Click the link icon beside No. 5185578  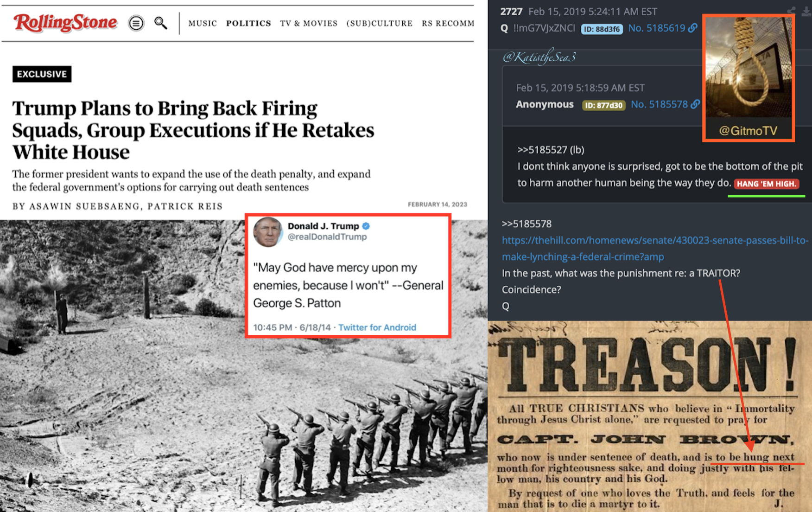695,104
